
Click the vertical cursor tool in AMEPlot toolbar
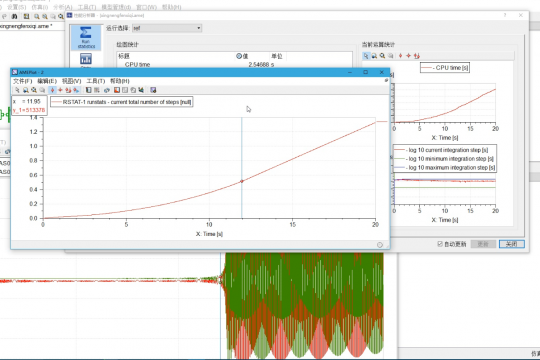(x=52, y=90)
